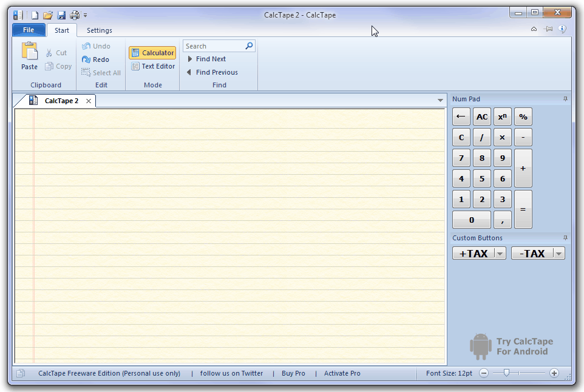Click the -TAX custom button
584x392 pixels.
click(532, 254)
